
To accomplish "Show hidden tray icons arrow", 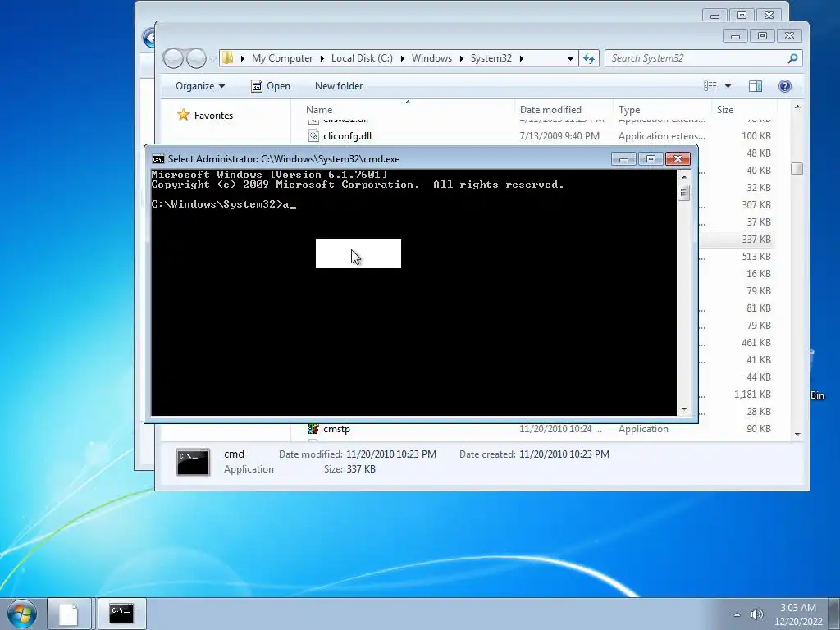I will tap(737, 614).
